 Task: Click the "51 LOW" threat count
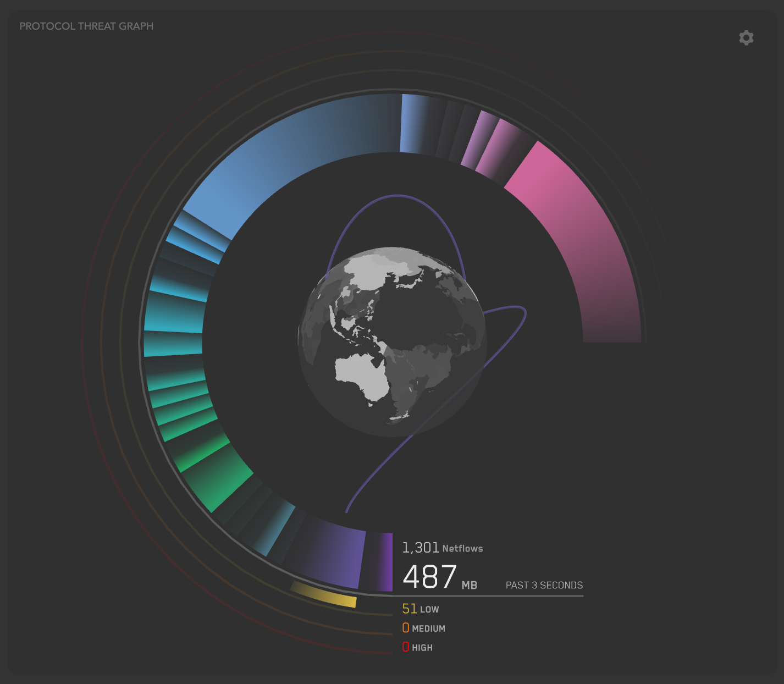(x=421, y=609)
